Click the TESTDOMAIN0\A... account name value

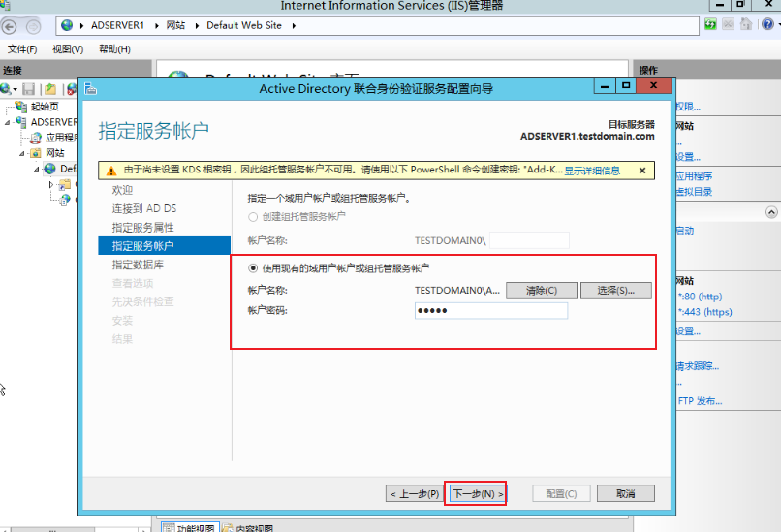[456, 291]
